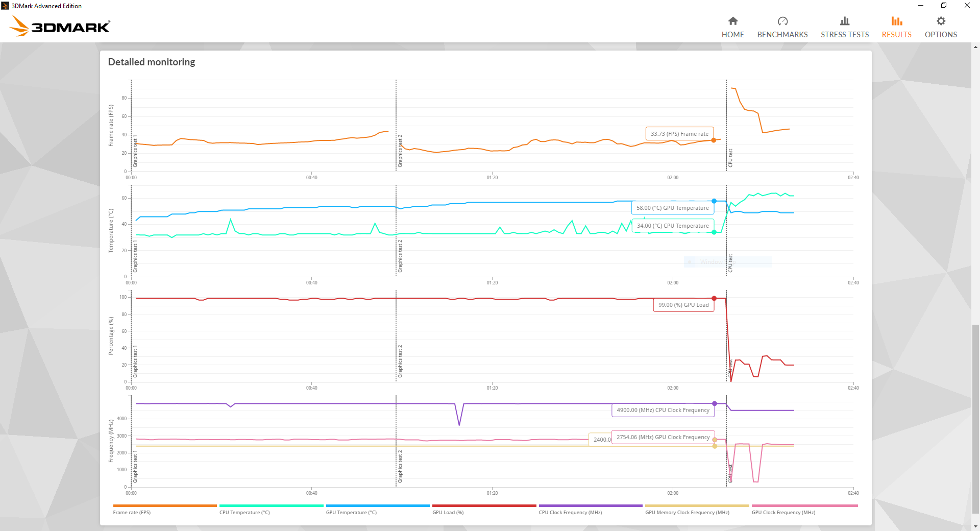Click the 3DMark logo
The width and height of the screenshot is (980, 531).
tap(60, 26)
